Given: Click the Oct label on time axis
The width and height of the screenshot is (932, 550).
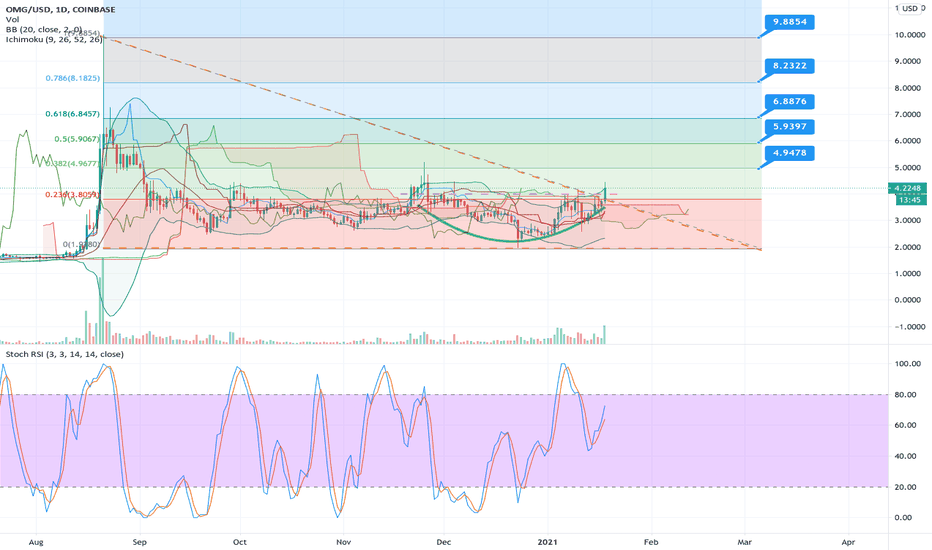Looking at the screenshot, I should click(240, 542).
